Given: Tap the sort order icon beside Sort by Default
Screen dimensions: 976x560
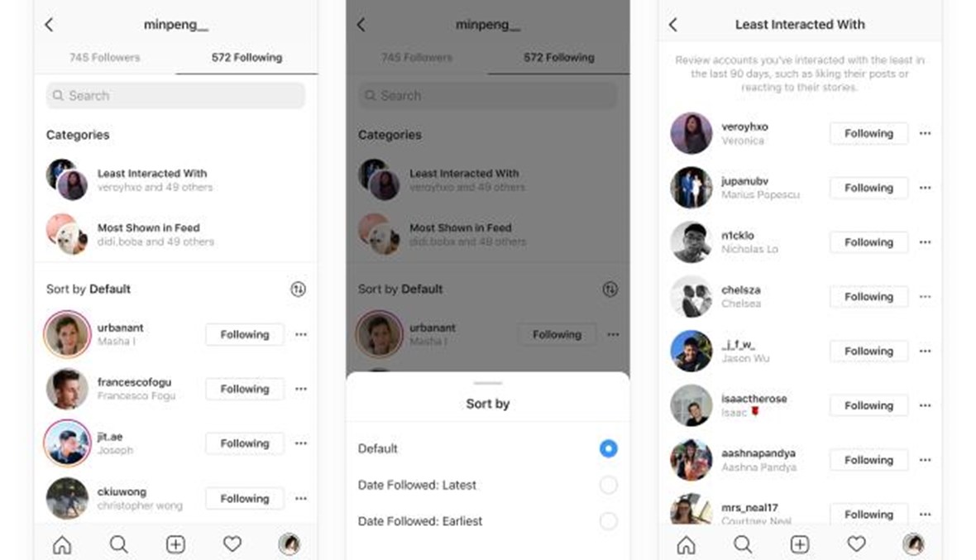Looking at the screenshot, I should coord(298,290).
